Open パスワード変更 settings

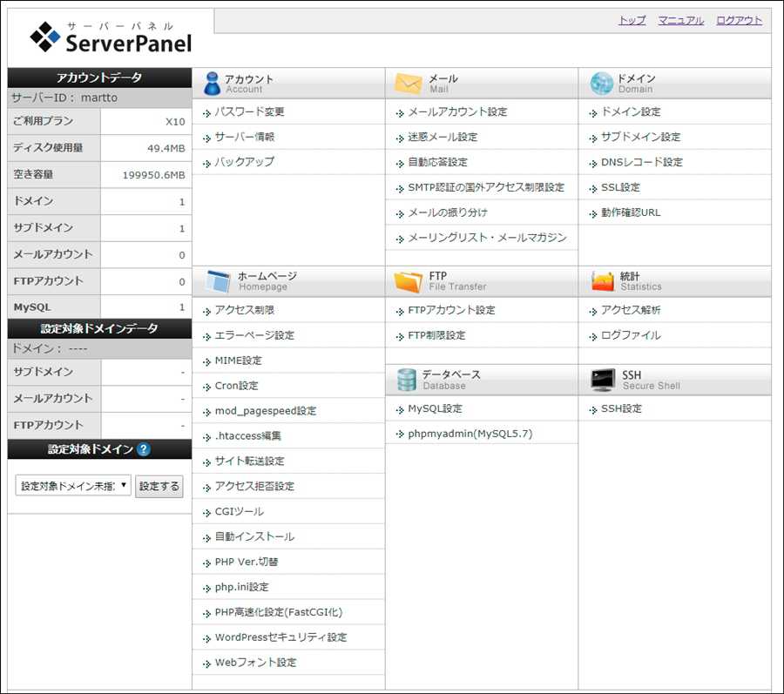click(249, 112)
